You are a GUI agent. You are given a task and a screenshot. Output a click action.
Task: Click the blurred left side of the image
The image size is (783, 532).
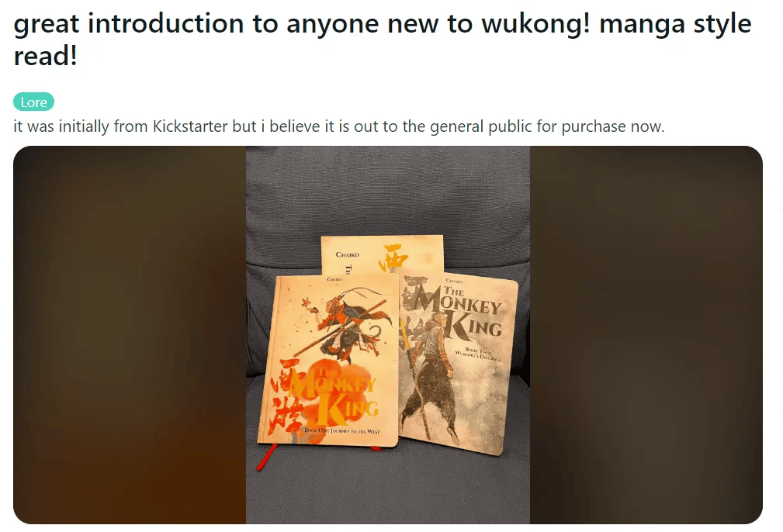130,334
